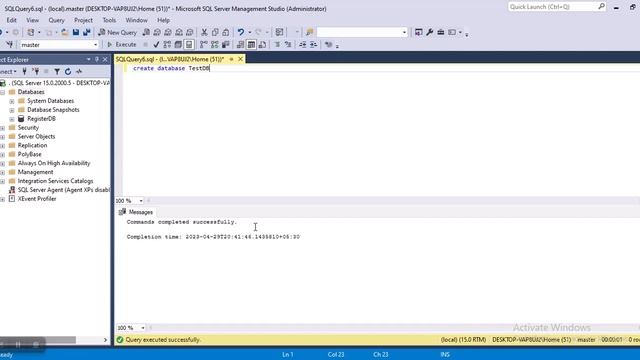Open the Query menu
Viewport: 640px width, 360px height.
coord(56,20)
